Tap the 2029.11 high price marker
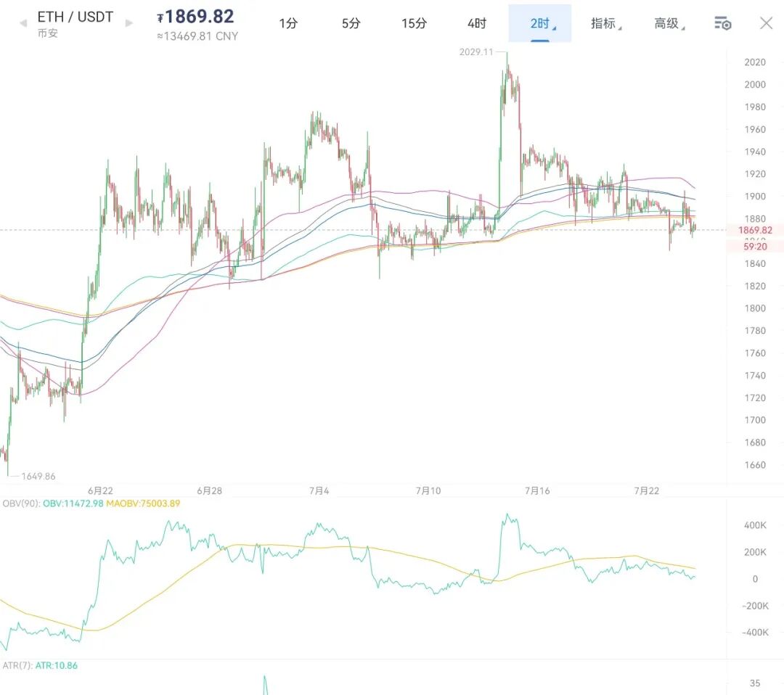Screen dimensions: 784x695 click(x=476, y=52)
